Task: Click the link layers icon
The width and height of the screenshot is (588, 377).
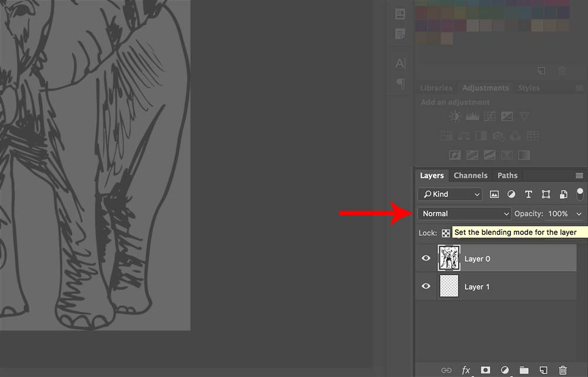Action: [446, 370]
